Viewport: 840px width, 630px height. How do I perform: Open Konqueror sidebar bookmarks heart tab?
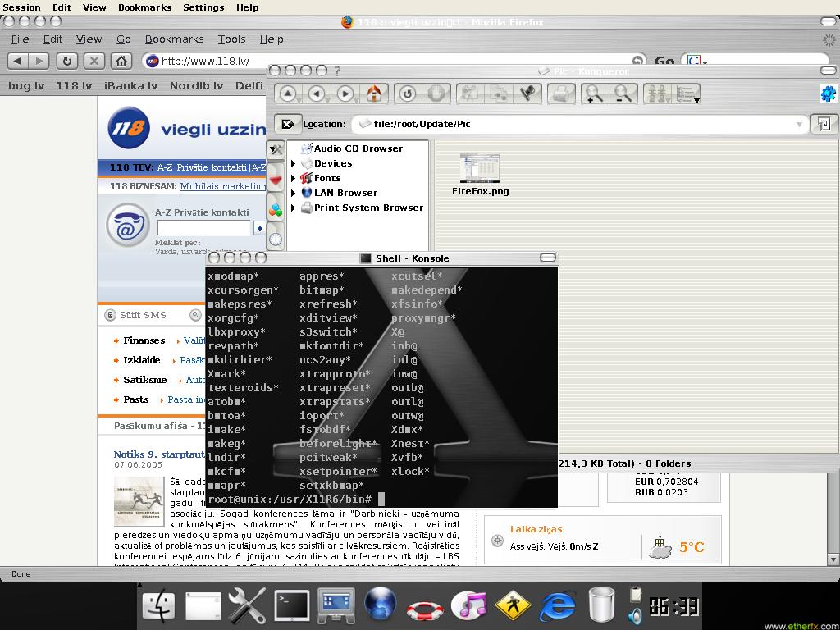coord(276,179)
